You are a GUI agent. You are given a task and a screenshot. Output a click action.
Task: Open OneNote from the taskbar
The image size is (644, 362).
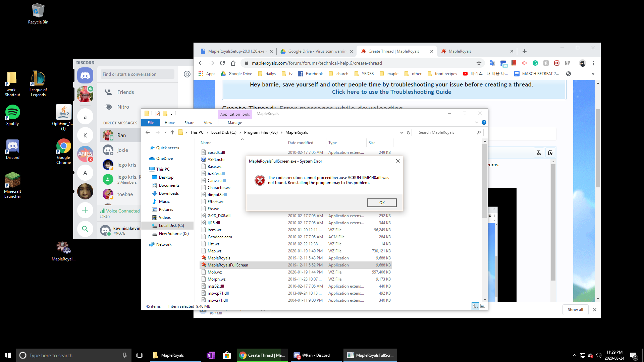[210, 355]
